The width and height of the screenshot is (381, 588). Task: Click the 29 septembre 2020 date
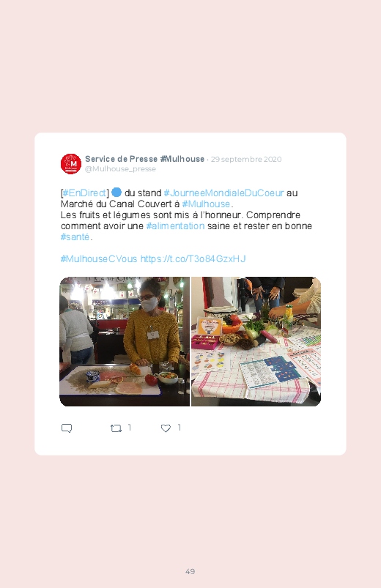coord(246,159)
